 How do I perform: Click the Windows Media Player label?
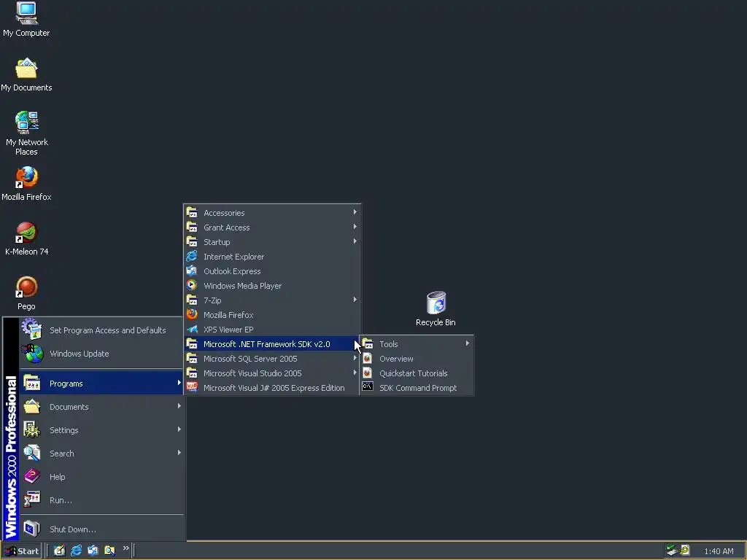[x=242, y=286]
